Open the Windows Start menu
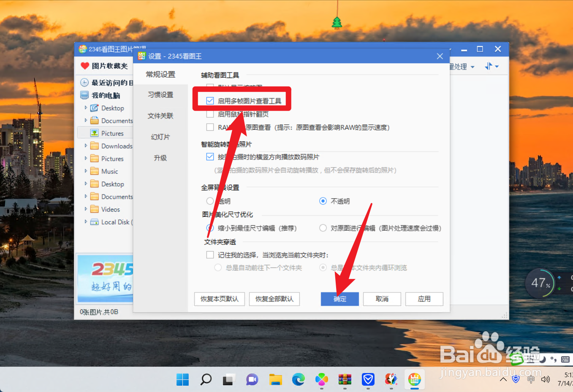The width and height of the screenshot is (573, 392). point(182,380)
